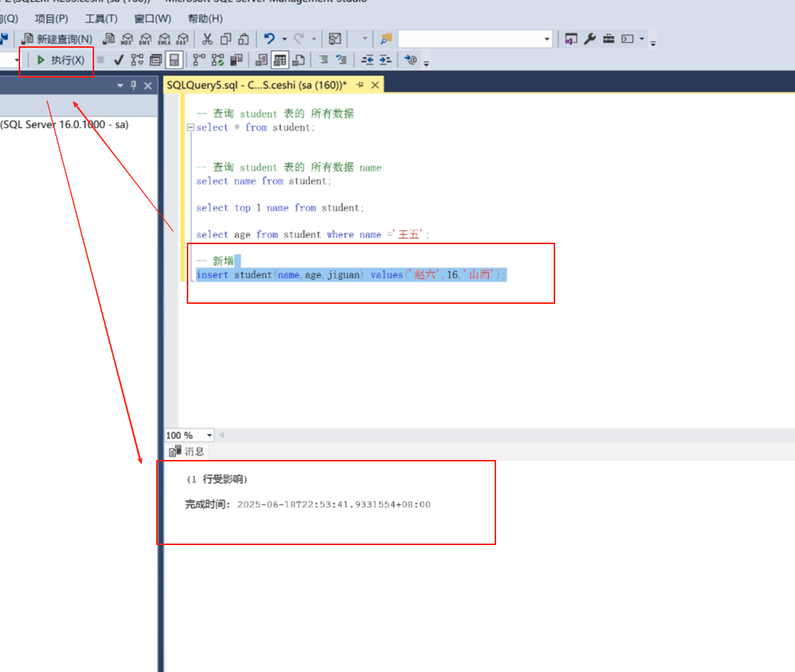Screen dimensions: 795x672
Task: Display the Estimated Execution Plan
Action: coord(137,60)
